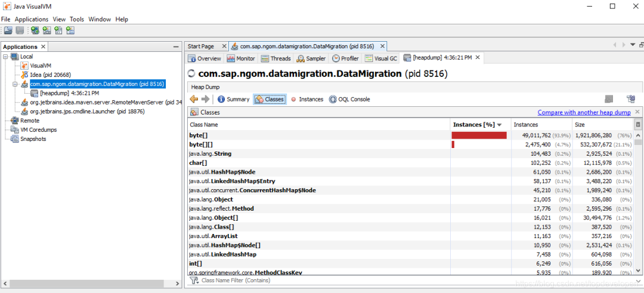This screenshot has width=644, height=293.
Task: Switch to the Threads tab
Action: click(x=276, y=58)
